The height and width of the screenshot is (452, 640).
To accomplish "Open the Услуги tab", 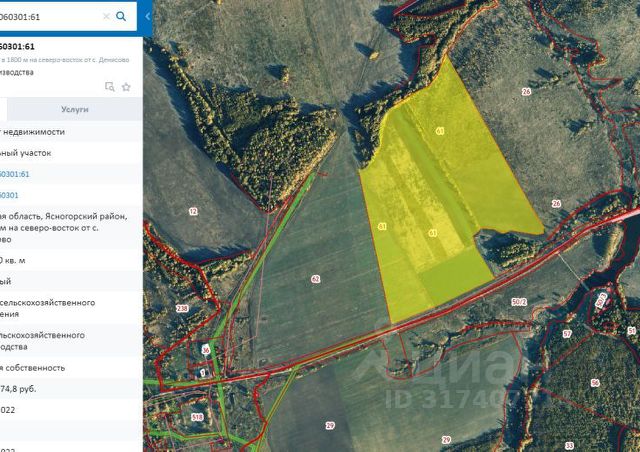I will [75, 109].
